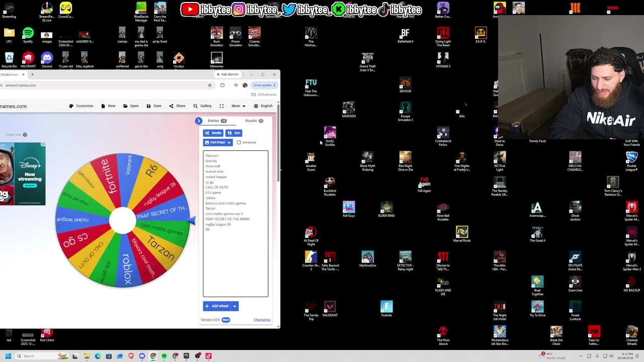Click the Finish update button
The width and height of the screenshot is (644, 362).
pos(264,85)
